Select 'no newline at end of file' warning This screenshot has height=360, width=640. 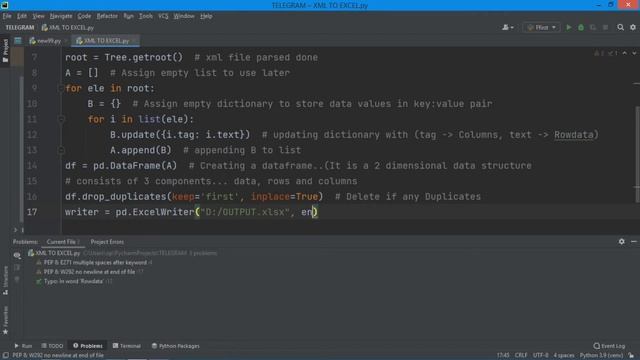pyautogui.click(x=89, y=272)
